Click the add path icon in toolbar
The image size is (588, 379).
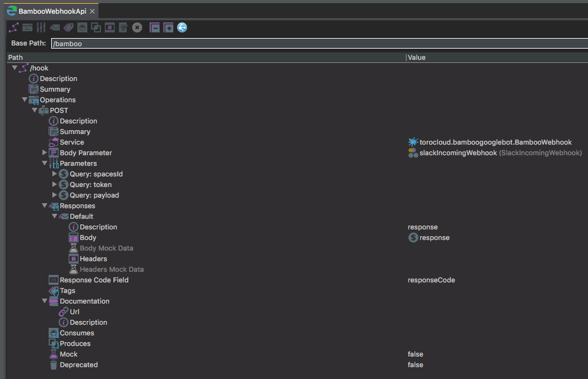[x=14, y=27]
